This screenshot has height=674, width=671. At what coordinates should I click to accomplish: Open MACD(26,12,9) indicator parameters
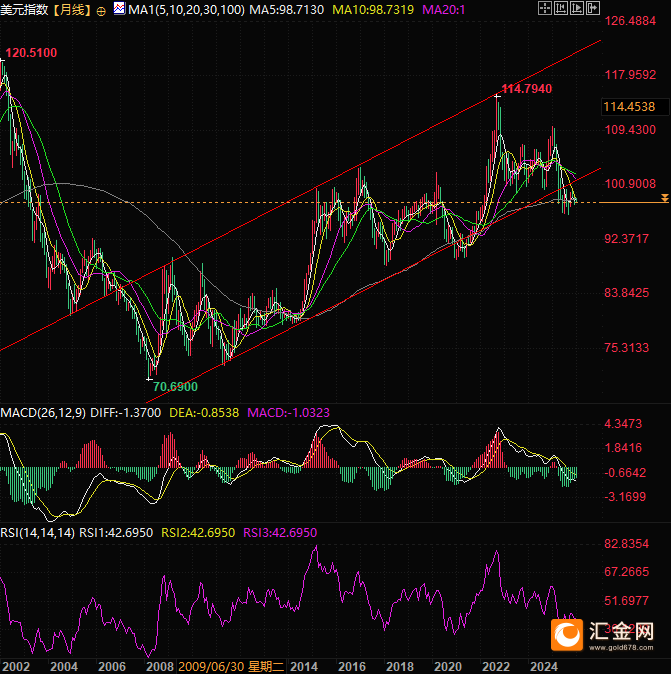[45, 412]
